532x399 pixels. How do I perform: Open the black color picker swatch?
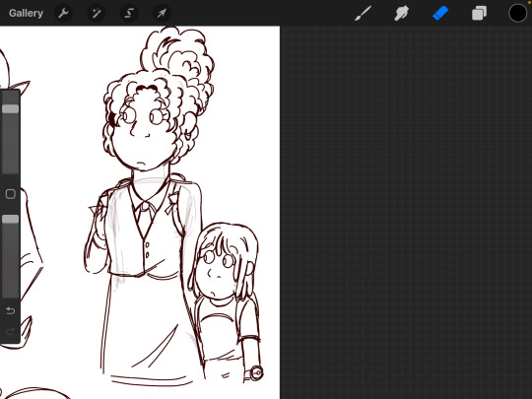point(518,13)
